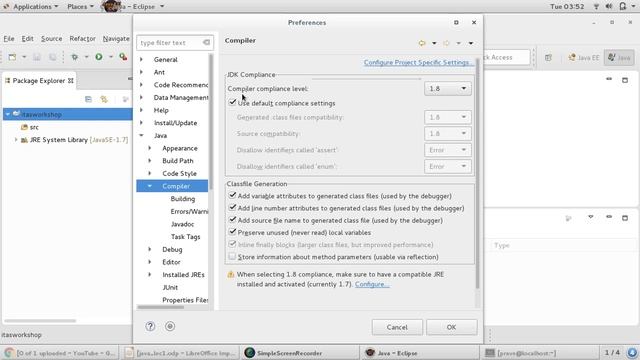The image size is (640, 360).
Task: Open the Source compatibility dropdown
Action: point(448,133)
